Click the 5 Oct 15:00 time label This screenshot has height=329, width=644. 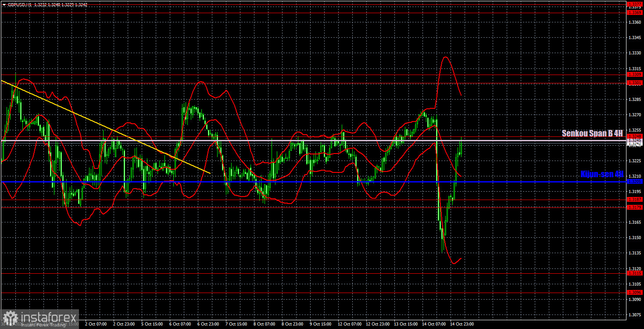tap(152, 324)
